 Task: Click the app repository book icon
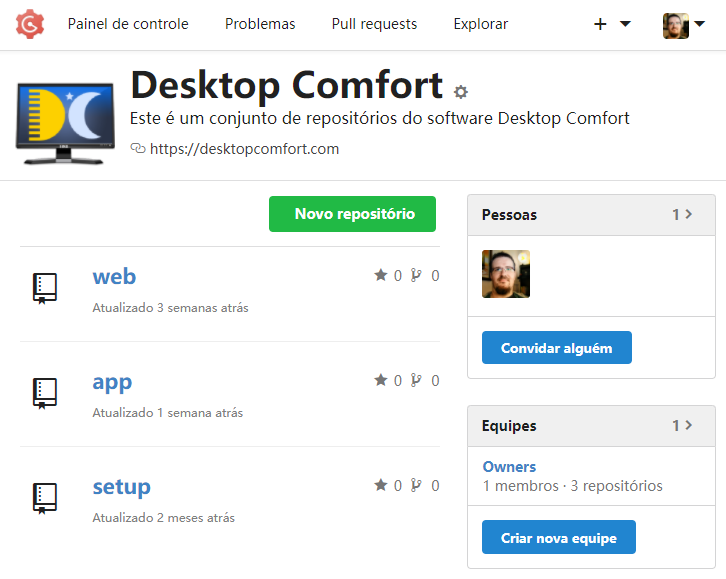44,393
